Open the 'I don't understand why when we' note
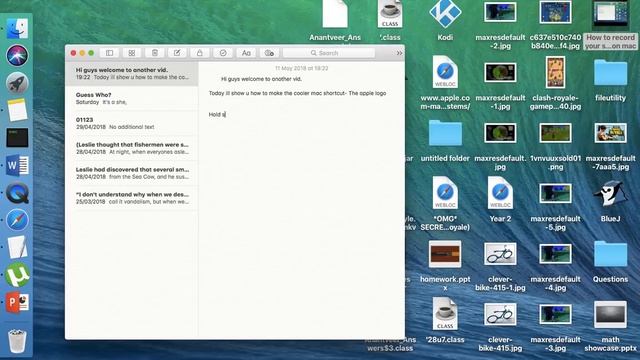This screenshot has width=640, height=360. [x=132, y=198]
